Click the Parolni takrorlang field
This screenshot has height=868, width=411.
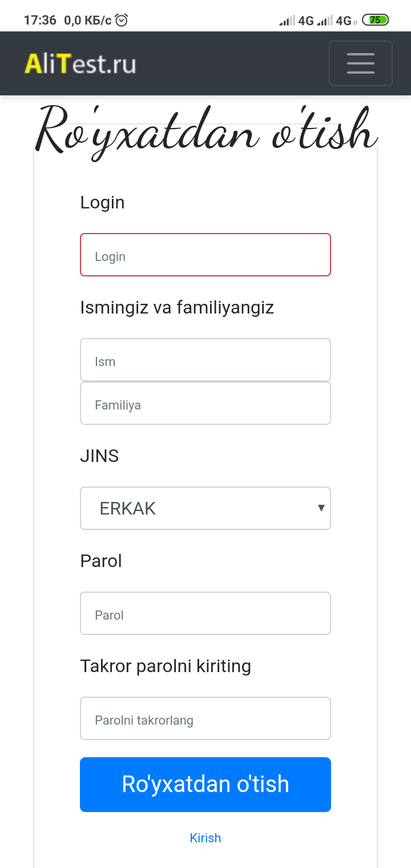tap(205, 718)
